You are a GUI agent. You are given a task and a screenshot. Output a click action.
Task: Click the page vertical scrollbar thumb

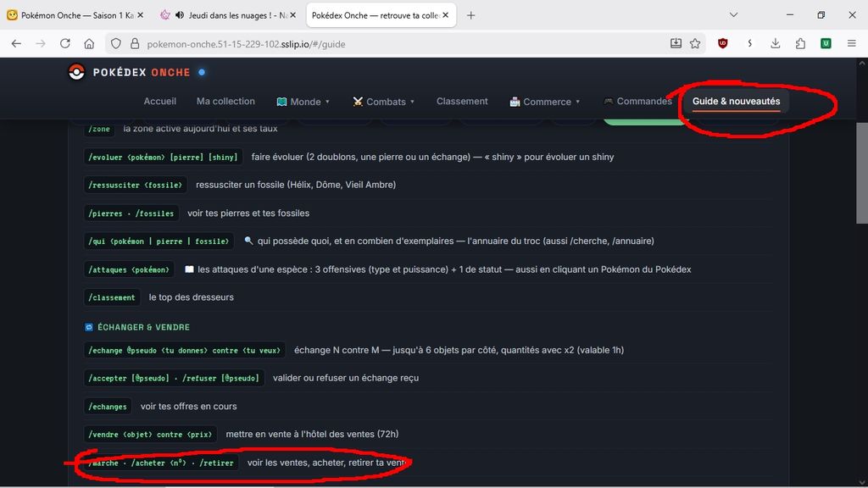pos(862,173)
